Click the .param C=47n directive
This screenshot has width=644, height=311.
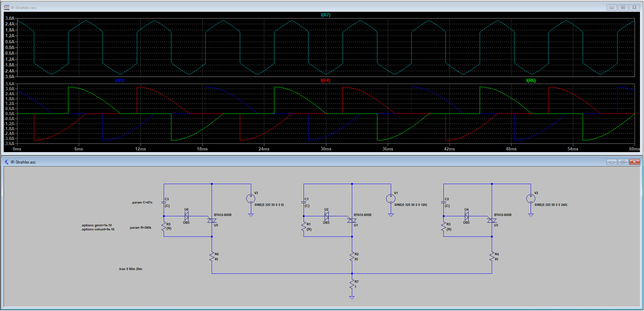point(142,203)
